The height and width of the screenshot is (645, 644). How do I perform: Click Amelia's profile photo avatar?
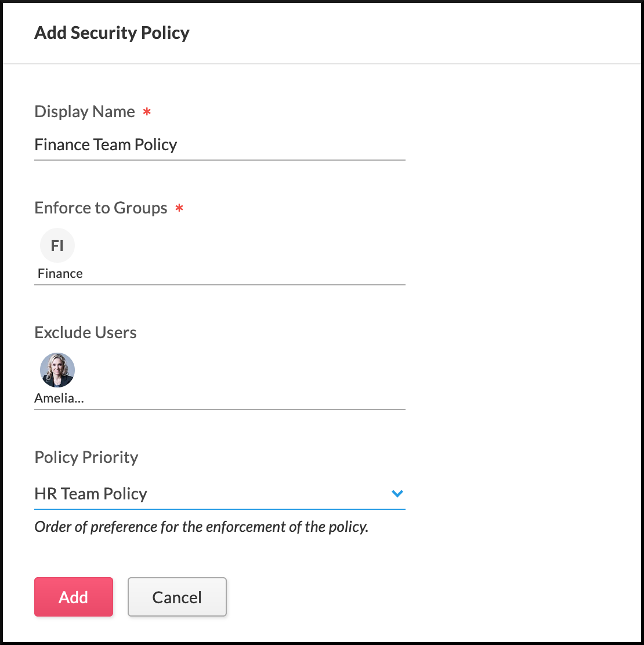point(57,370)
